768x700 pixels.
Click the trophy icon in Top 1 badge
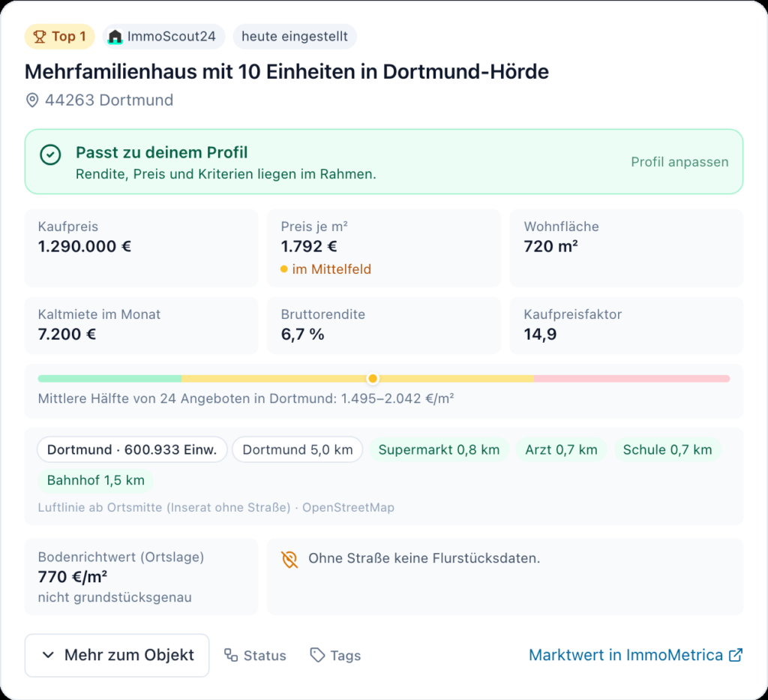click(40, 37)
